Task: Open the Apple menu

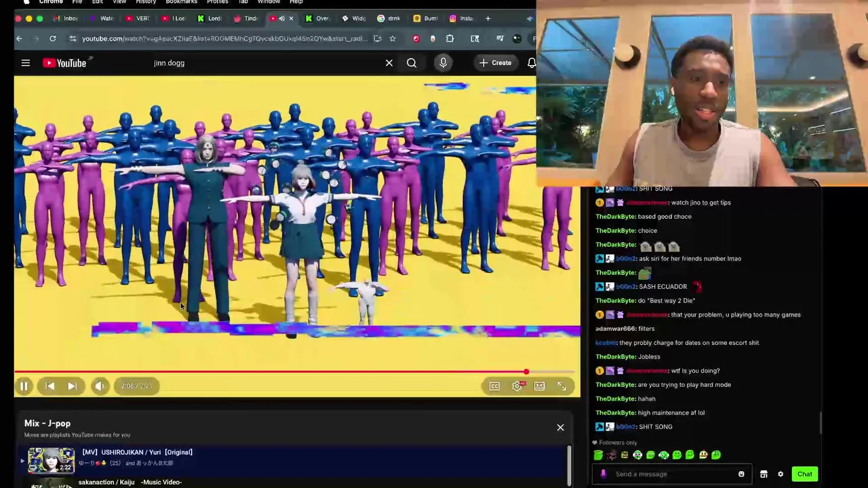Action: 26,2
